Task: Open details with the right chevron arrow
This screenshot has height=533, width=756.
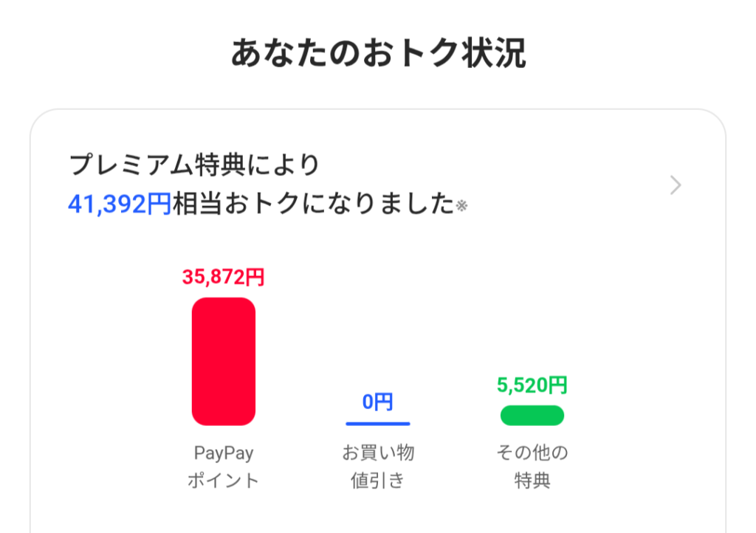Action: (675, 186)
